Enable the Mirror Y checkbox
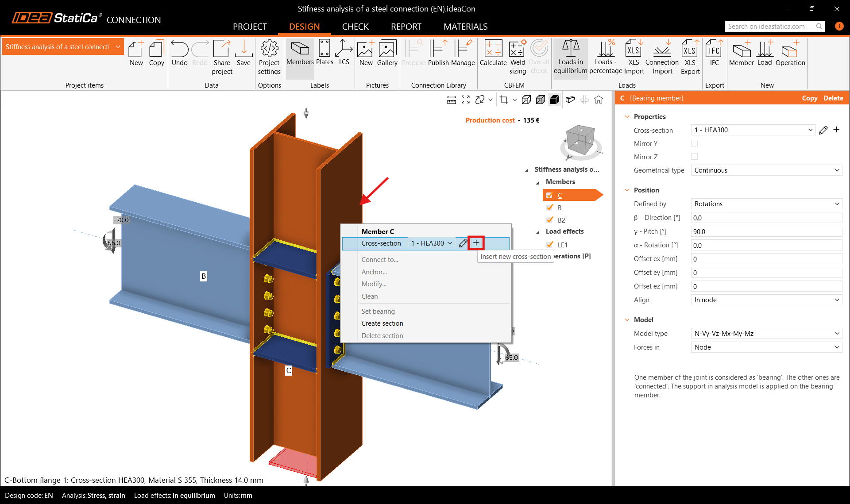This screenshot has width=850, height=504. (x=694, y=143)
